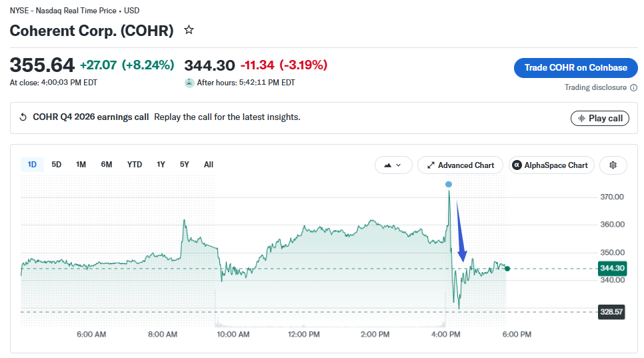Expand chart type chevron arrow
644x358 pixels.
[399, 165]
